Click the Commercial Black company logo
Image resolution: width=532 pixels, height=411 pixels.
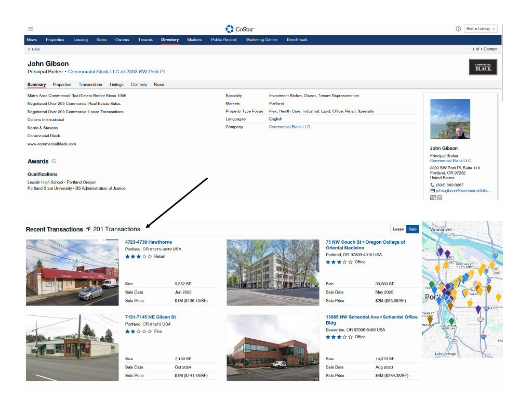pyautogui.click(x=483, y=67)
